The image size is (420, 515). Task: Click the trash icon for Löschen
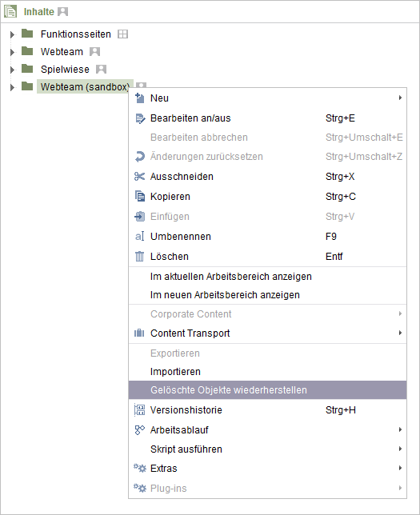tap(140, 256)
